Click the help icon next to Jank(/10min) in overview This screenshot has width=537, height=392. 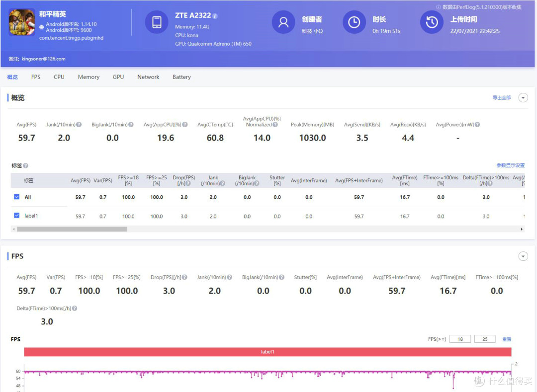[x=79, y=125]
